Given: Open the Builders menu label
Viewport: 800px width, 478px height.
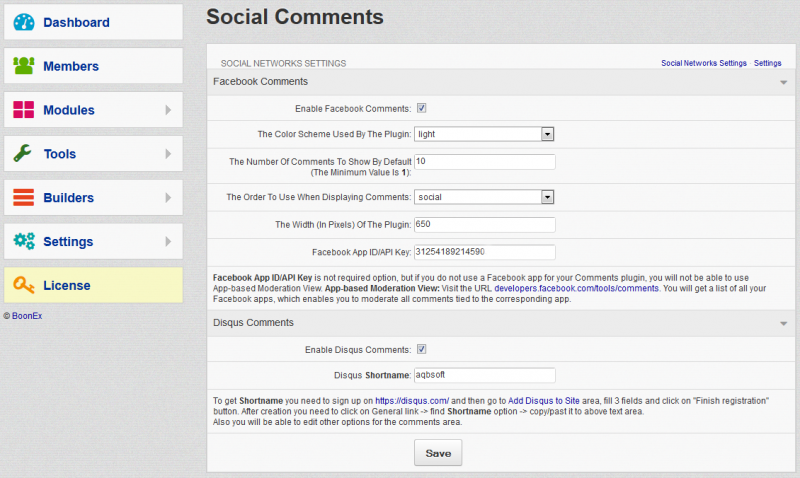Looking at the screenshot, I should click(68, 198).
